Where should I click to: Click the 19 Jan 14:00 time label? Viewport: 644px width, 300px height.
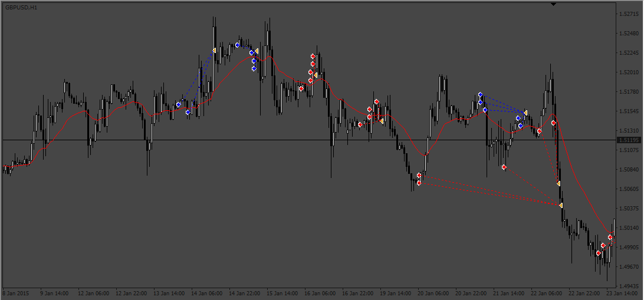coord(397,294)
